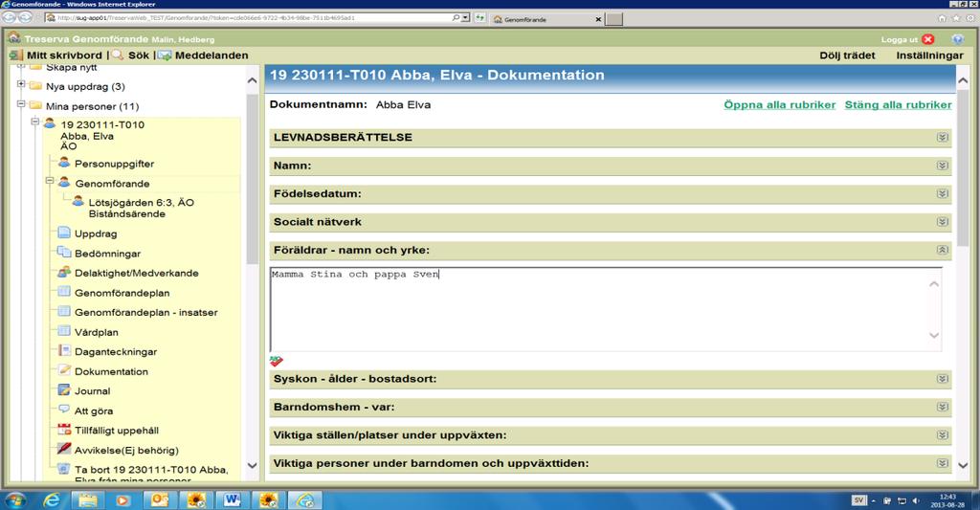Expand the Födelsedatum heading

point(943,193)
